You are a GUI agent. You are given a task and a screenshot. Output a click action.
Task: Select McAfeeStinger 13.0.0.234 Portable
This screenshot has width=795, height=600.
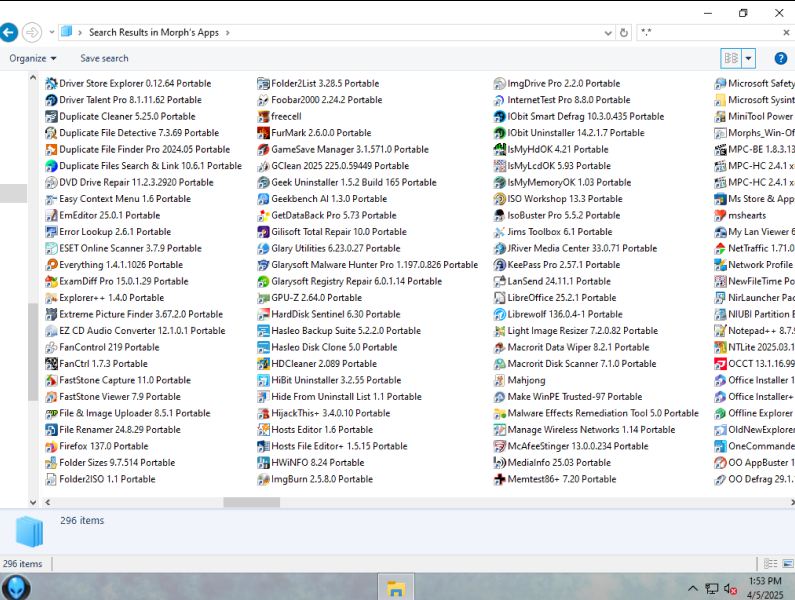tap(571, 446)
